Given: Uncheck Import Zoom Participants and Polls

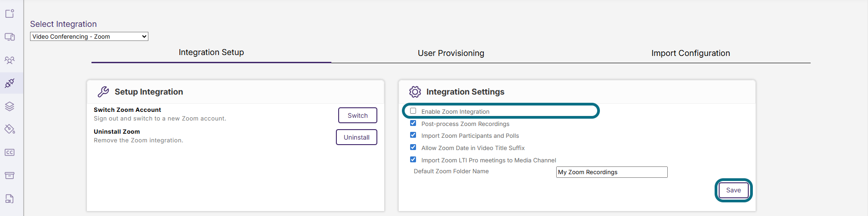Looking at the screenshot, I should pyautogui.click(x=413, y=135).
